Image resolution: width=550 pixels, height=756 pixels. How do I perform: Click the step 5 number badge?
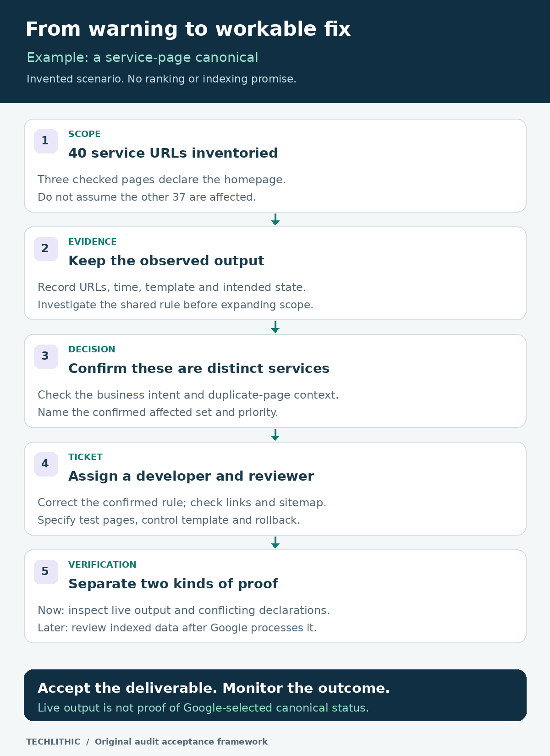click(46, 572)
